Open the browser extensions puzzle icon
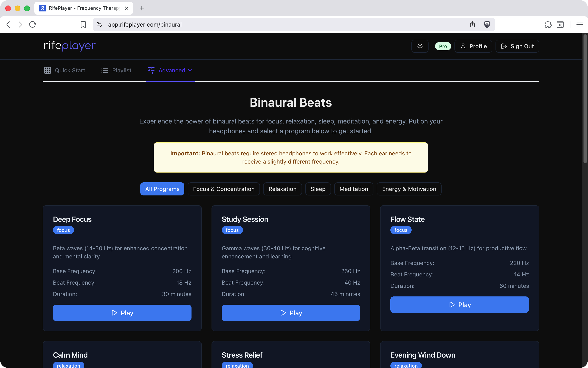Image resolution: width=588 pixels, height=368 pixels. click(548, 25)
